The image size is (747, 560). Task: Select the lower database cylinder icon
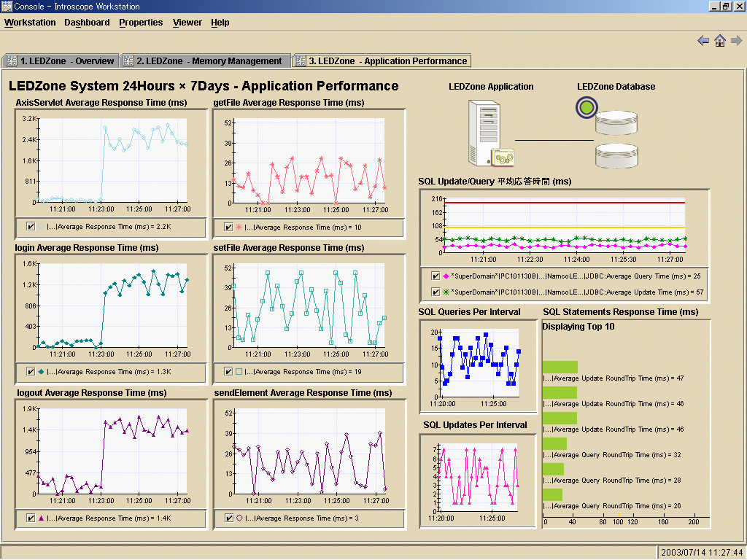coord(616,156)
